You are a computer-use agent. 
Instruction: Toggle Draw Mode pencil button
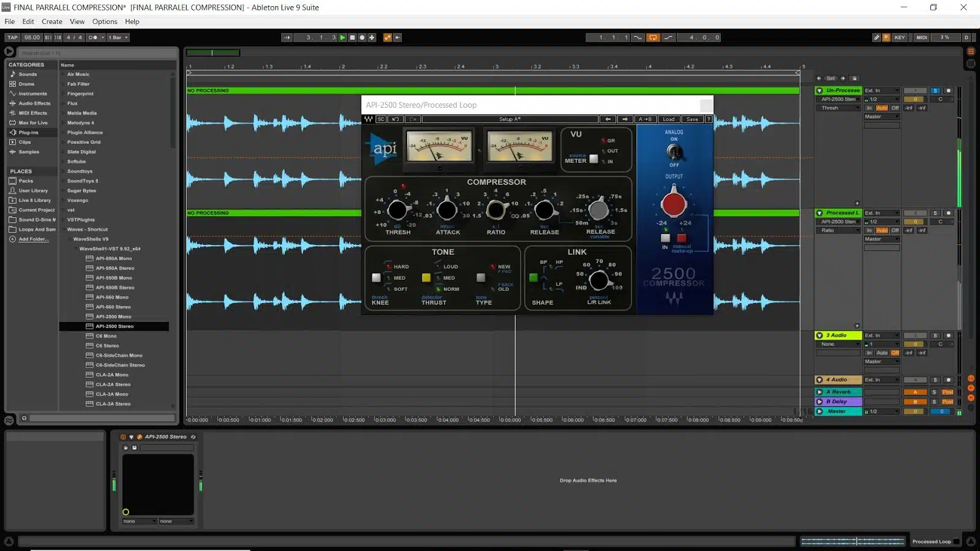(x=876, y=37)
